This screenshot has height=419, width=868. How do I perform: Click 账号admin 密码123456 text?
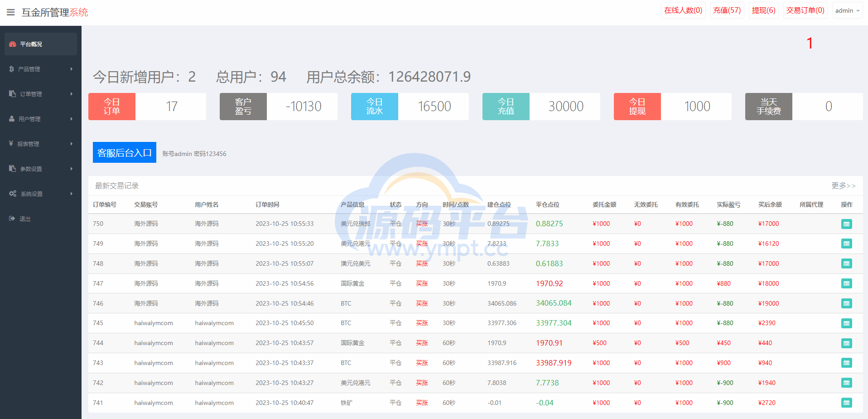[194, 154]
